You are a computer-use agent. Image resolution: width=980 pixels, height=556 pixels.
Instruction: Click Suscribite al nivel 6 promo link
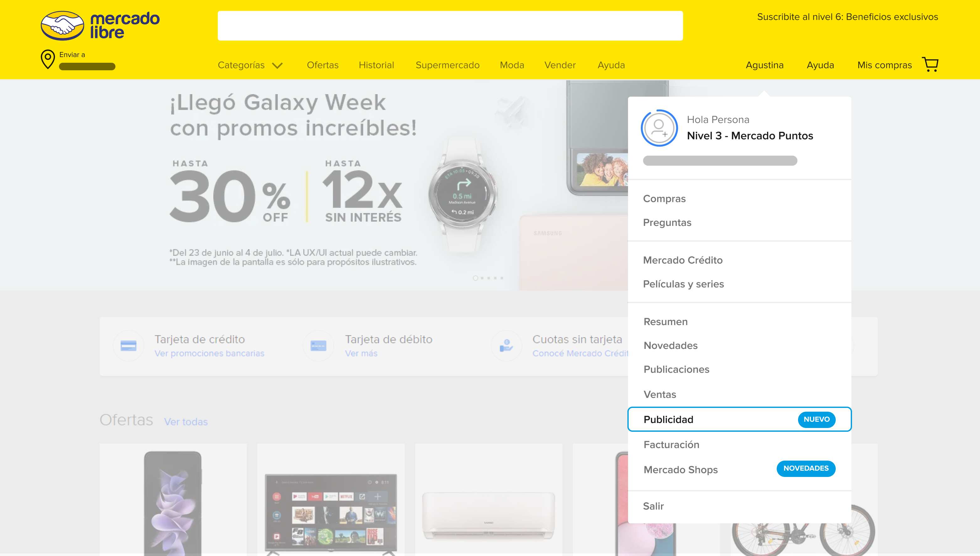(848, 17)
